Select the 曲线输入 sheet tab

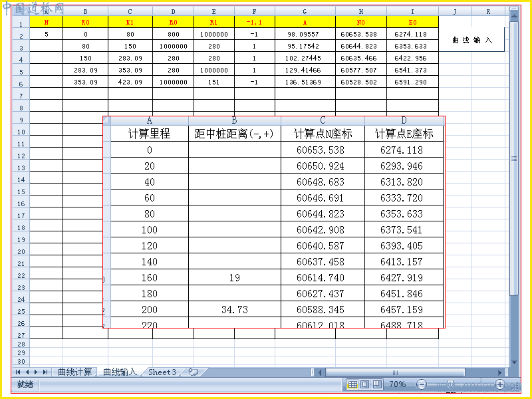120,372
